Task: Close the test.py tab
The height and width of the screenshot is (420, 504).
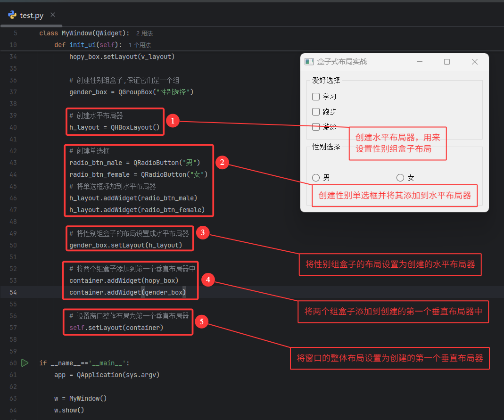Action: [53, 15]
